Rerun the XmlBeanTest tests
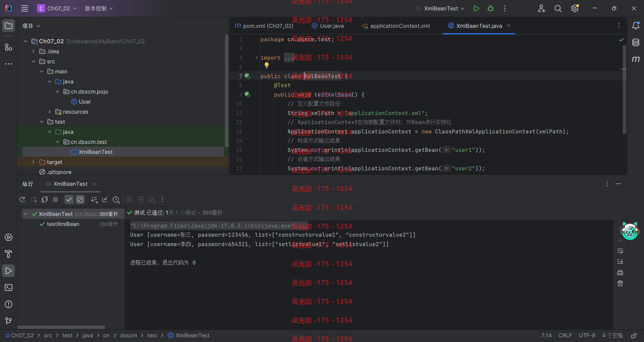This screenshot has height=342, width=644. [23, 200]
